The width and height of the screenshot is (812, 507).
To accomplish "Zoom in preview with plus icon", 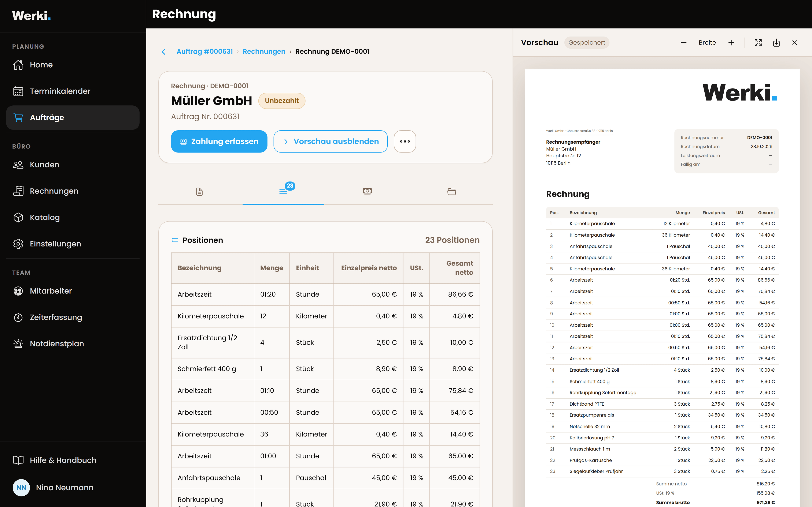I will click(x=731, y=43).
